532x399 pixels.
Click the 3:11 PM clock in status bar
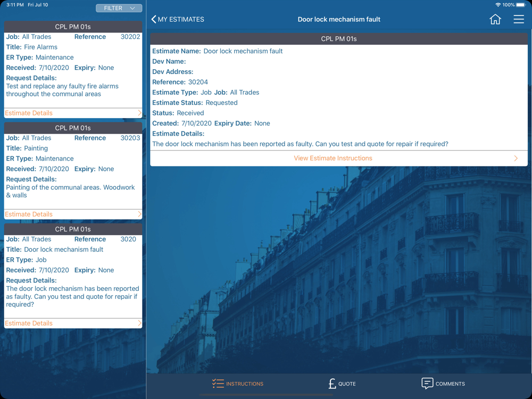[15, 5]
